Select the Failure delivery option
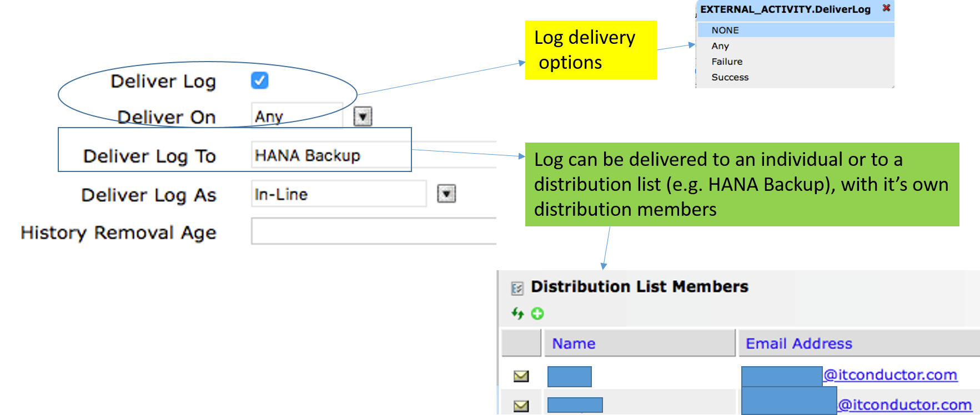The image size is (980, 415). tap(726, 62)
